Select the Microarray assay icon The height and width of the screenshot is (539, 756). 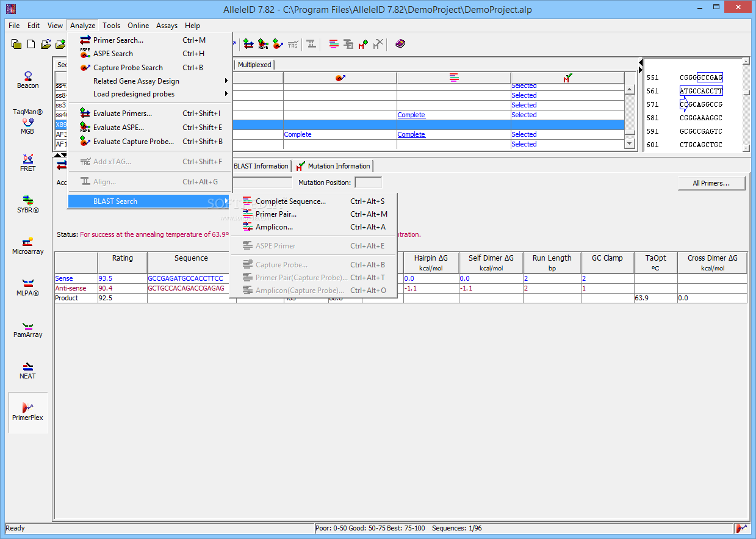pos(27,246)
